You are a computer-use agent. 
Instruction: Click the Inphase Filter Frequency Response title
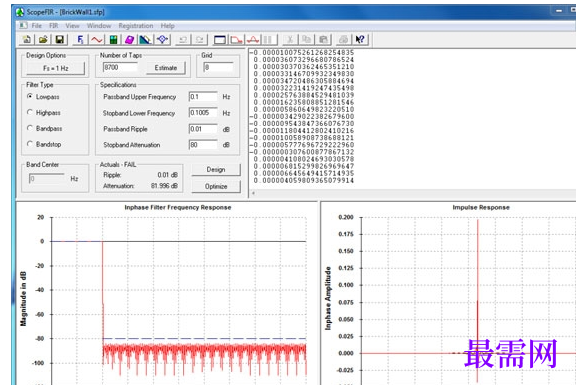coord(178,207)
